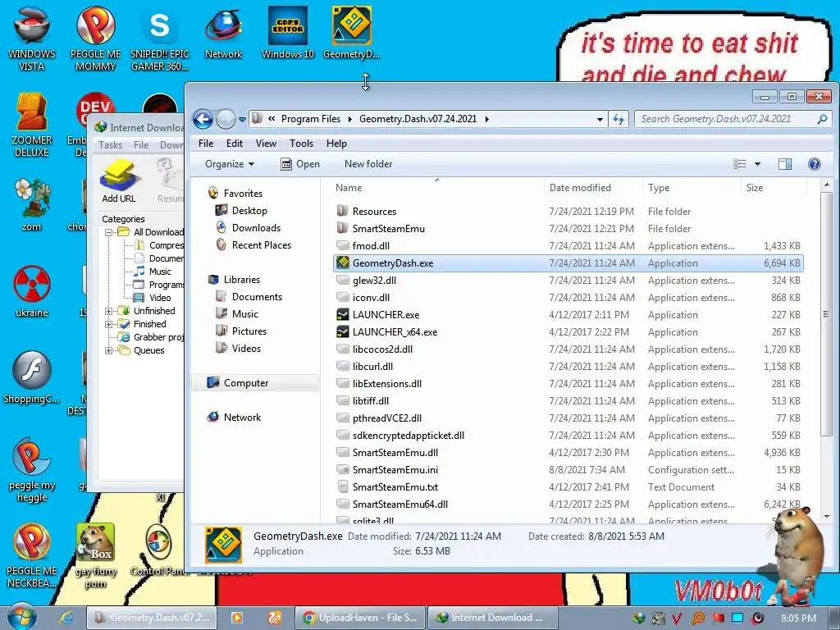Image resolution: width=840 pixels, height=630 pixels.
Task: Select Recent Places under Favorites
Action: tap(262, 245)
